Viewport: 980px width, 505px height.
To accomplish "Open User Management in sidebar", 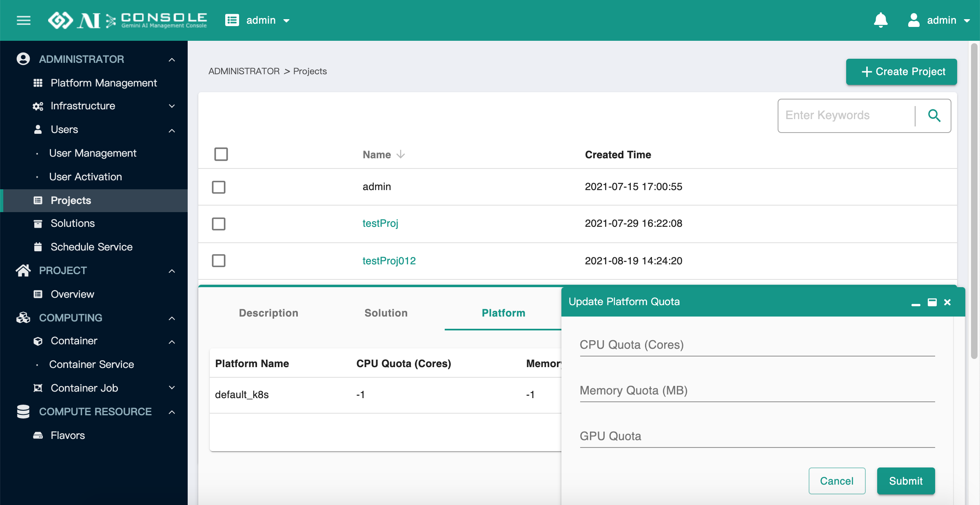I will pos(93,153).
